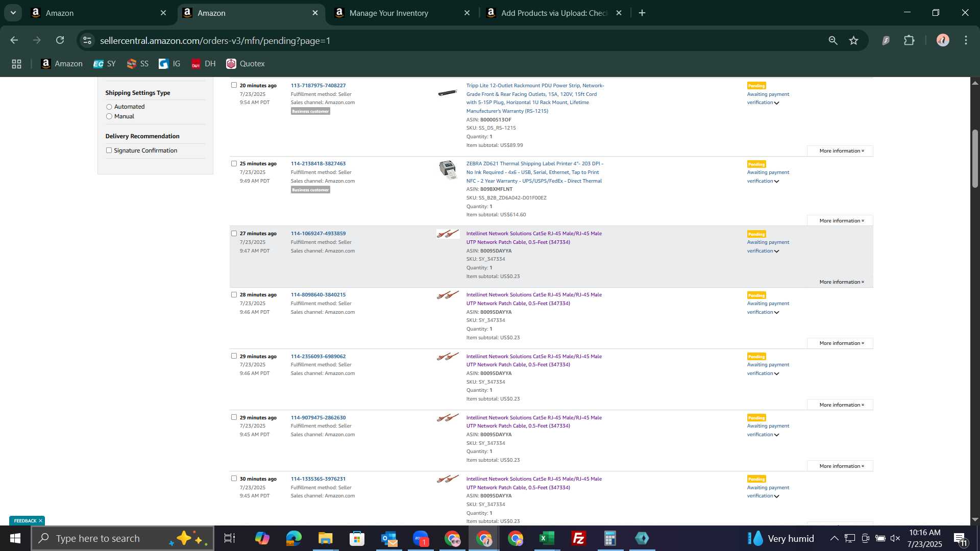Image resolution: width=980 pixels, height=551 pixels.
Task: Tick the checkbox for order 114-9079475-2862630
Action: (x=234, y=417)
